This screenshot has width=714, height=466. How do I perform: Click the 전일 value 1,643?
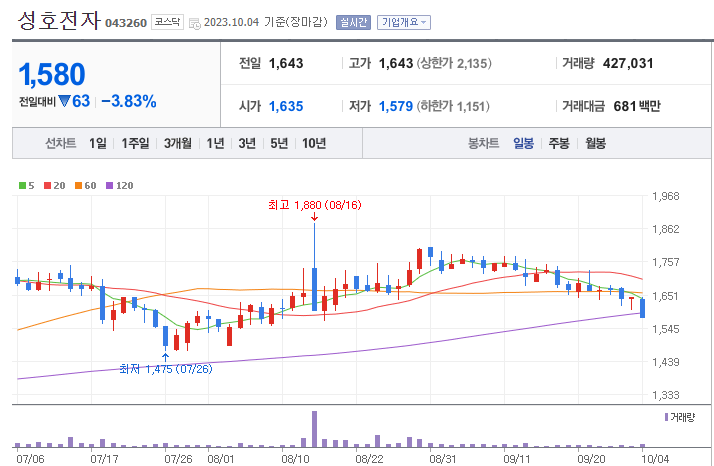(x=286, y=63)
